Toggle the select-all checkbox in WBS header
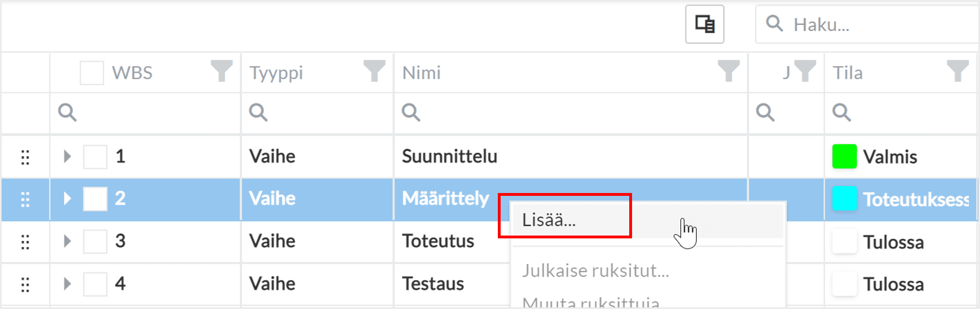The width and height of the screenshot is (980, 309). [92, 73]
